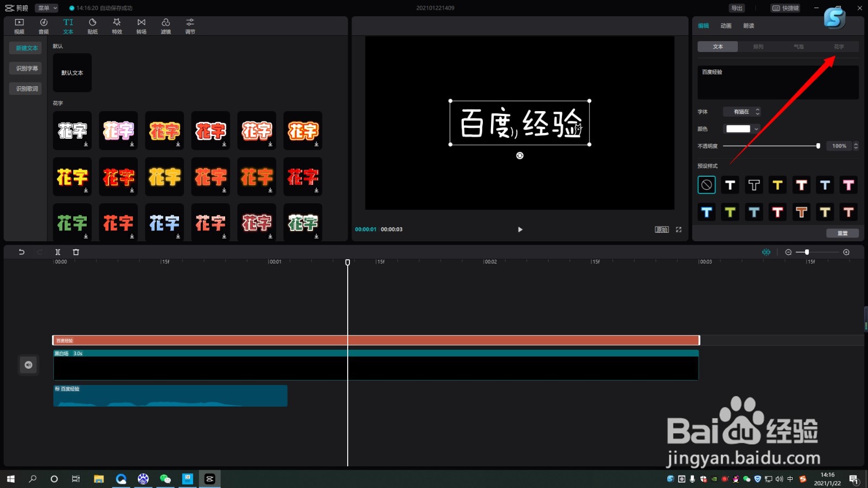
Task: Click the 不透明度 opacity slider handle
Action: (818, 146)
